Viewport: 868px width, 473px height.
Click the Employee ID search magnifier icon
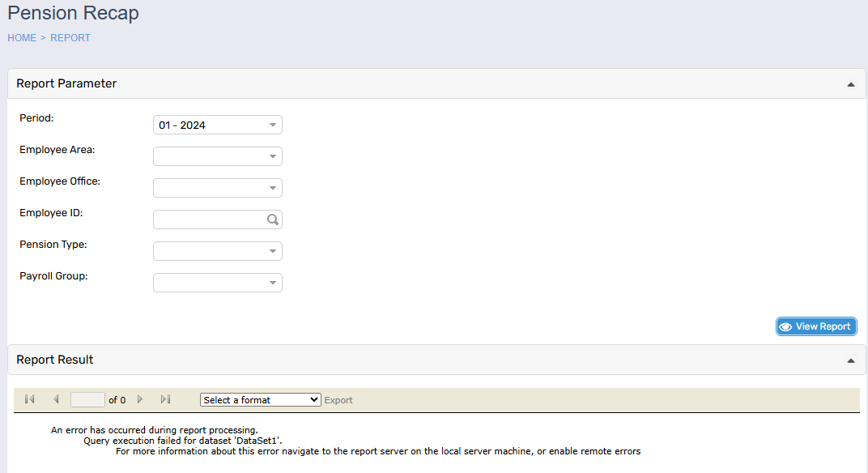click(274, 219)
